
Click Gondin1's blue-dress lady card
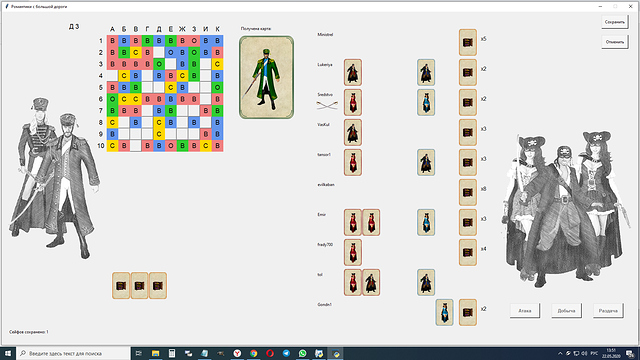pyautogui.click(x=444, y=312)
